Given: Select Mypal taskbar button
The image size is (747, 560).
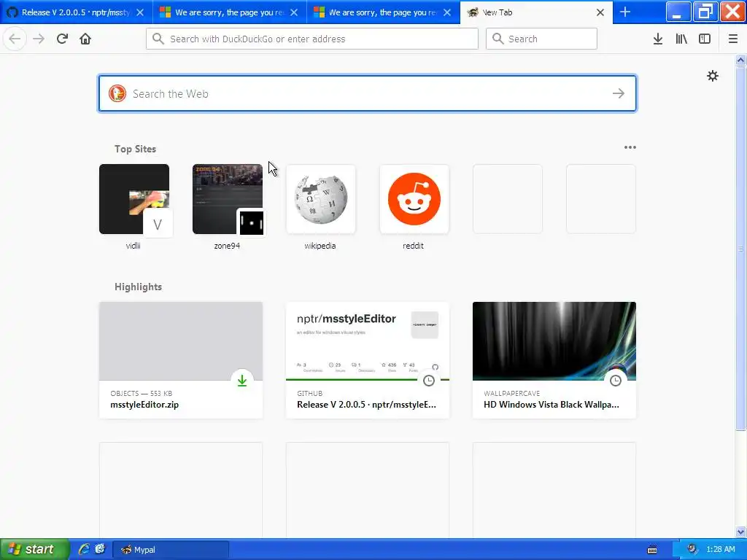Looking at the screenshot, I should 171,550.
